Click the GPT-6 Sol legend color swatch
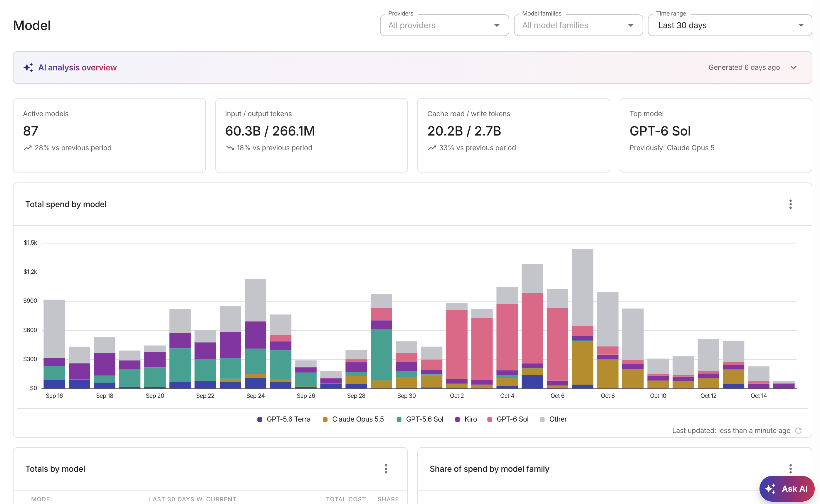820x504 pixels. pyautogui.click(x=489, y=419)
